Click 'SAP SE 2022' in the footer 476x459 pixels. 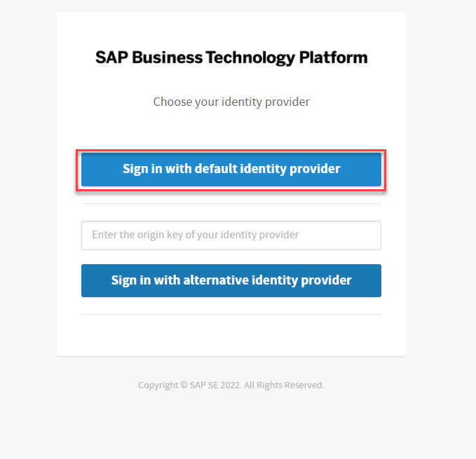tap(215, 385)
